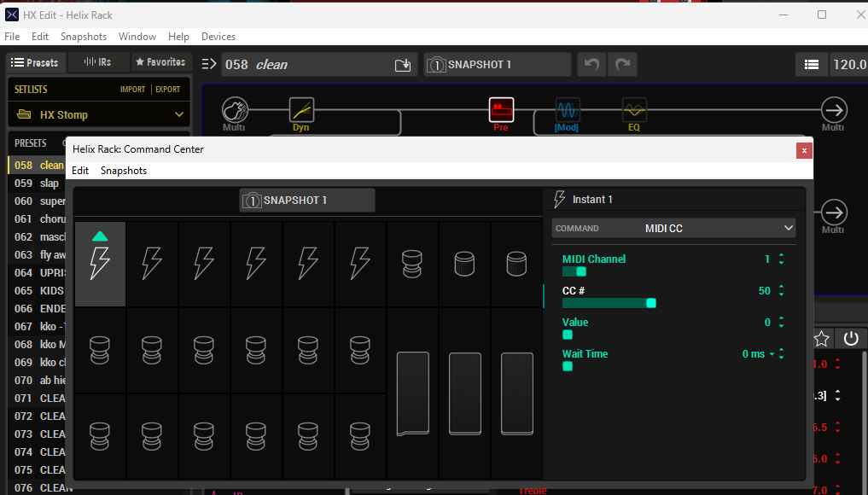Open Snapshots menu in Command Center window
The width and height of the screenshot is (868, 495).
(x=124, y=171)
